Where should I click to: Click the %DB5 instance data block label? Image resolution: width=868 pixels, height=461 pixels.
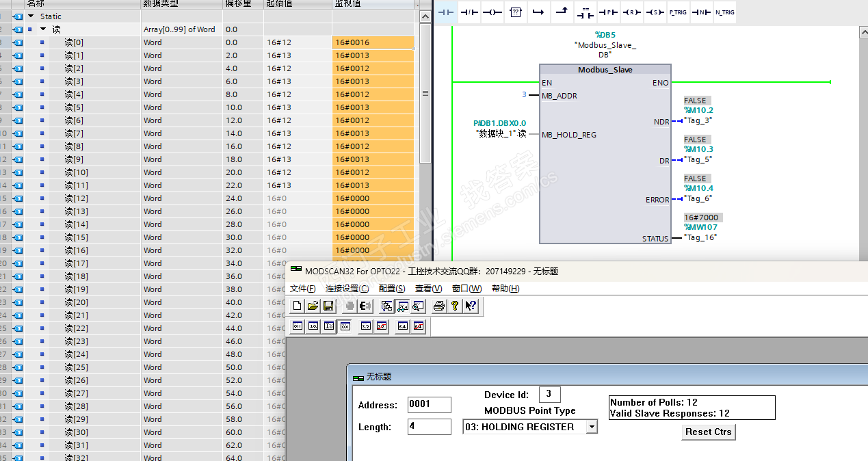click(x=605, y=35)
